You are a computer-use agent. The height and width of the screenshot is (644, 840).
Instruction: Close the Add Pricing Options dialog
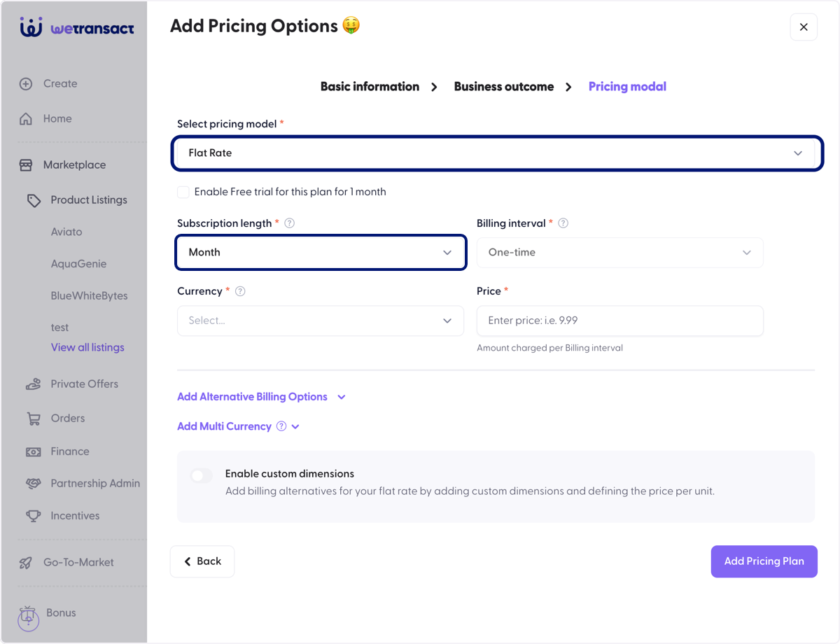click(x=804, y=27)
